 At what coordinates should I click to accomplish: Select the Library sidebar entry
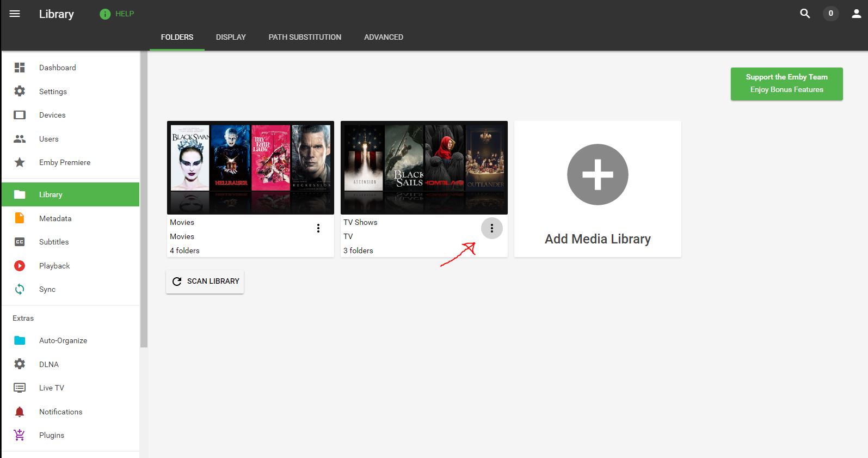tap(71, 194)
